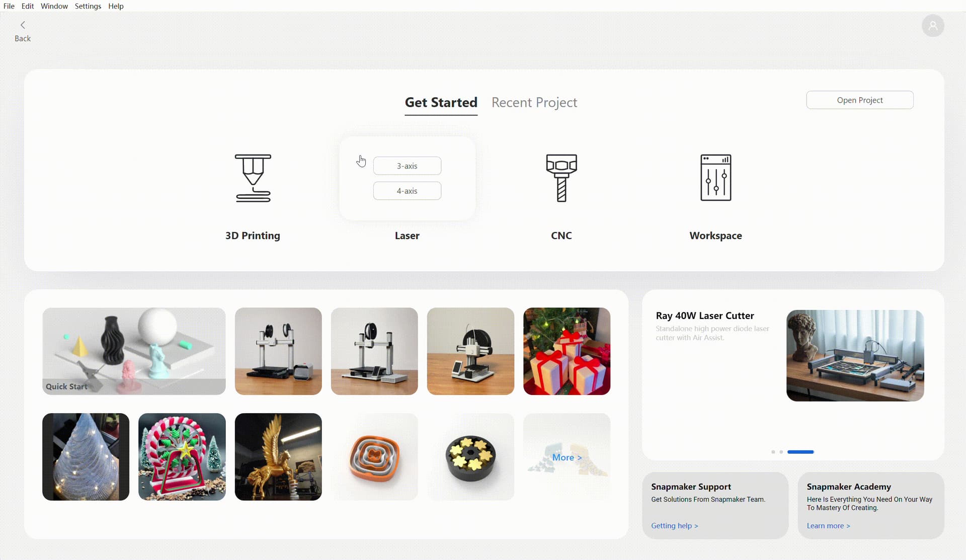Viewport: 966px width, 560px height.
Task: Switch to the Recent Project tab
Action: point(534,103)
